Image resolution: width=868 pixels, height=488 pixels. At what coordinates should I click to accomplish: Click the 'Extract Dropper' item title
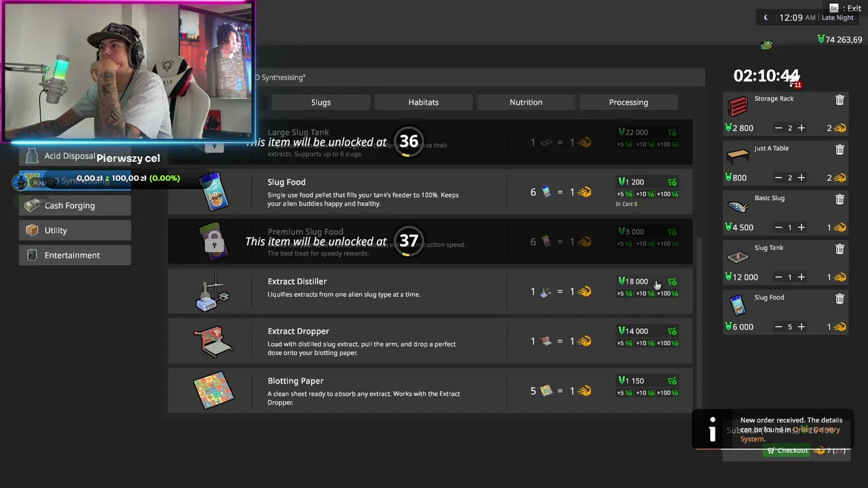(298, 331)
